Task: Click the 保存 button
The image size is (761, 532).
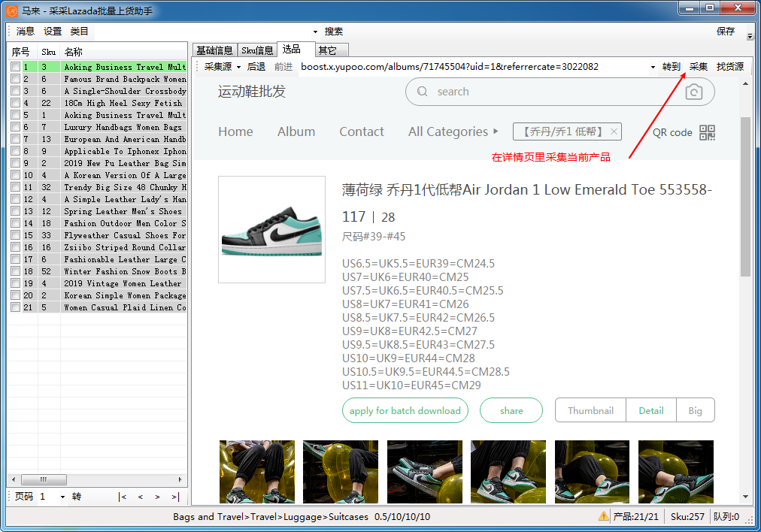Action: click(x=726, y=32)
